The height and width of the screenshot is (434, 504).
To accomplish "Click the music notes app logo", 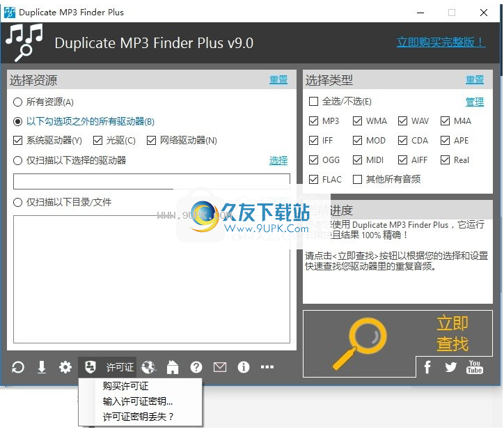I will click(24, 42).
